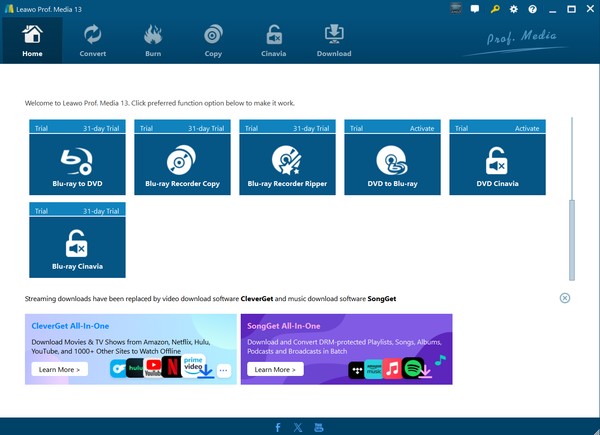Click Activate on DVD to Blu-ray tile

coord(422,129)
